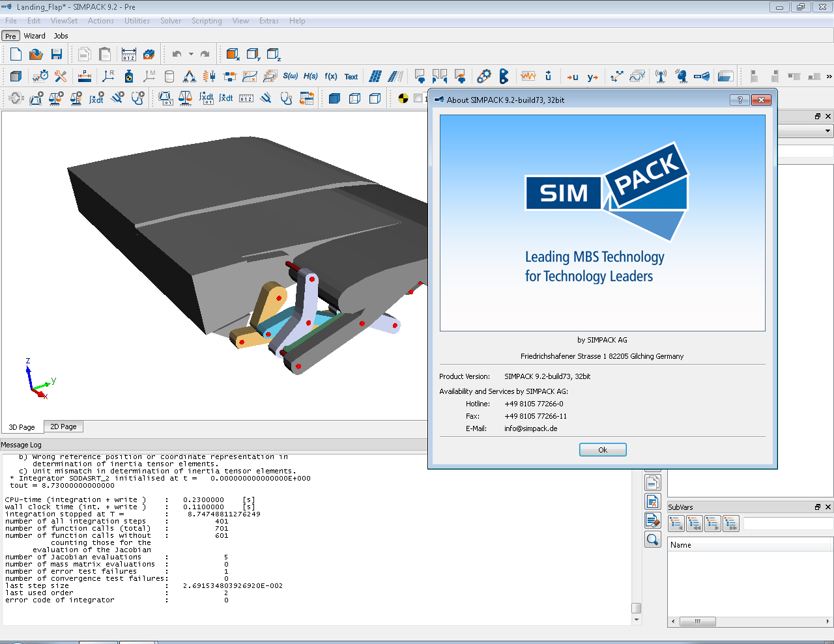Save the model with the floppy disk icon

(x=57, y=54)
